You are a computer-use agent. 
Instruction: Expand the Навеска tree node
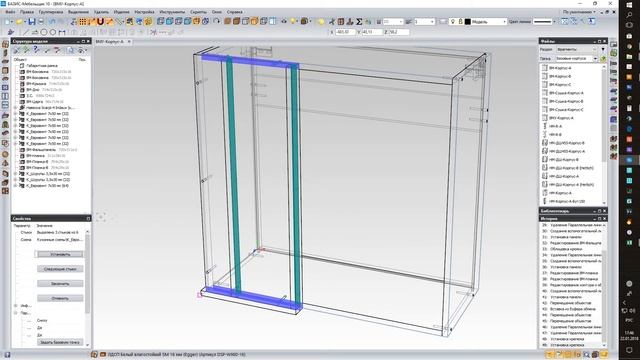click(x=16, y=108)
